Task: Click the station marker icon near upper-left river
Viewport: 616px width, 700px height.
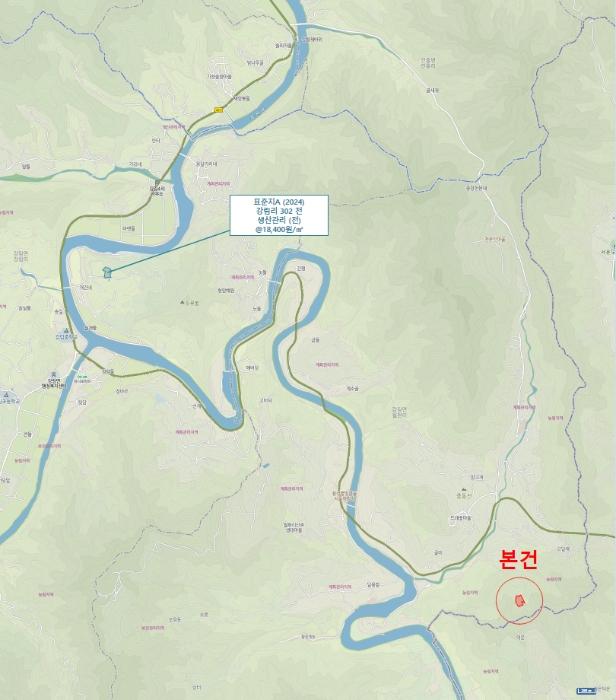Action: [157, 183]
